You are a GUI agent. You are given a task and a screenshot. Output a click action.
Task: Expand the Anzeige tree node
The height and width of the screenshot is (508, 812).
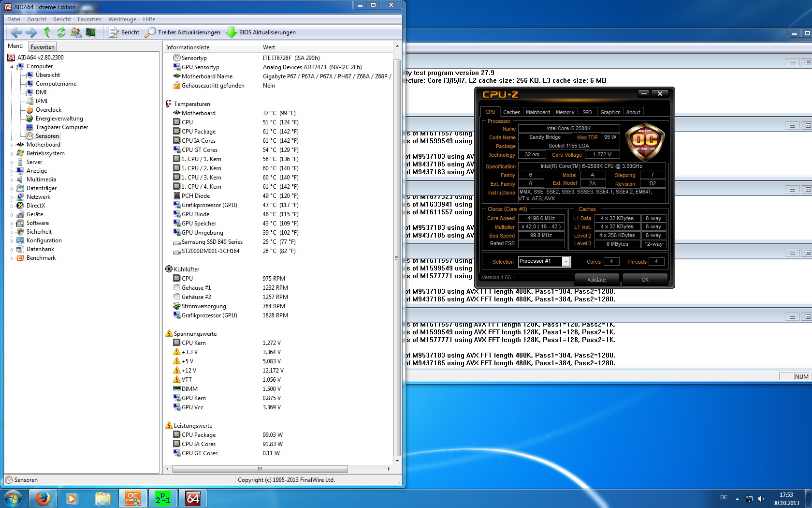12,171
